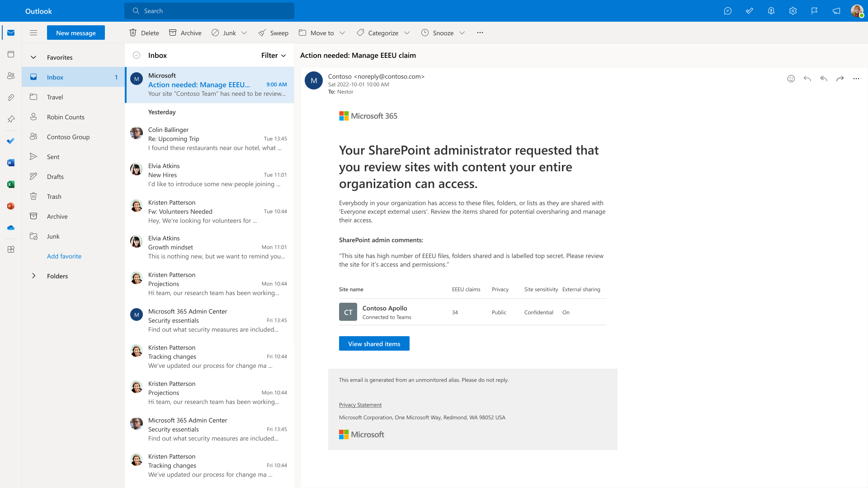Launch Word from the app rail
Image resolution: width=868 pixels, height=488 pixels.
pyautogui.click(x=11, y=163)
